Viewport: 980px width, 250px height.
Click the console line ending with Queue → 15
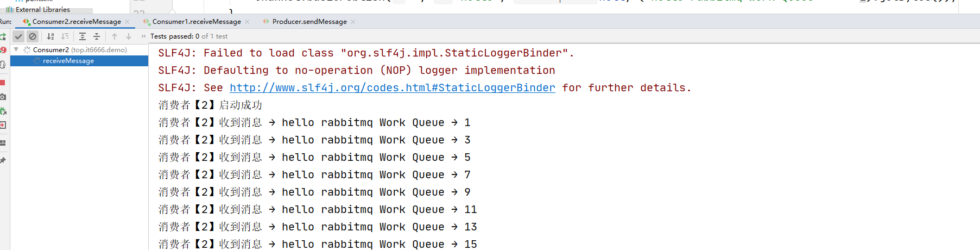tap(318, 244)
